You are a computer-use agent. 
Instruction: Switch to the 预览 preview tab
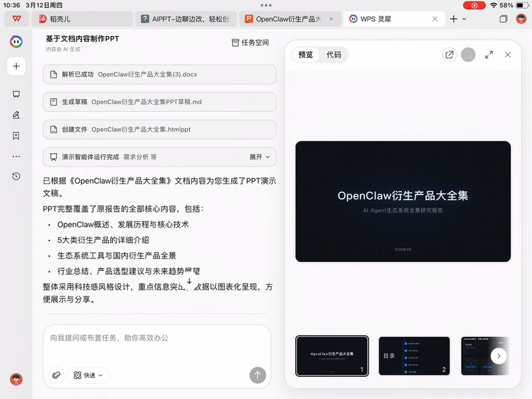click(x=306, y=55)
